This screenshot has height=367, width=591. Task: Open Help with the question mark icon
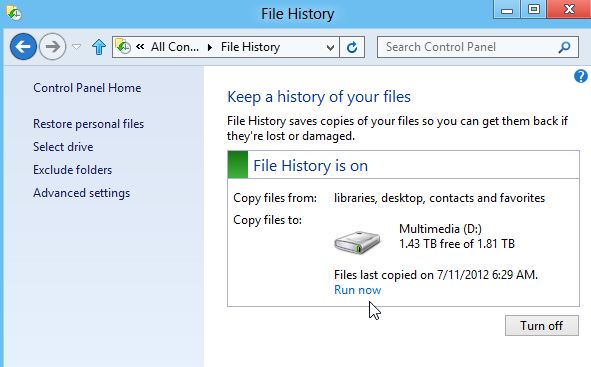click(581, 76)
